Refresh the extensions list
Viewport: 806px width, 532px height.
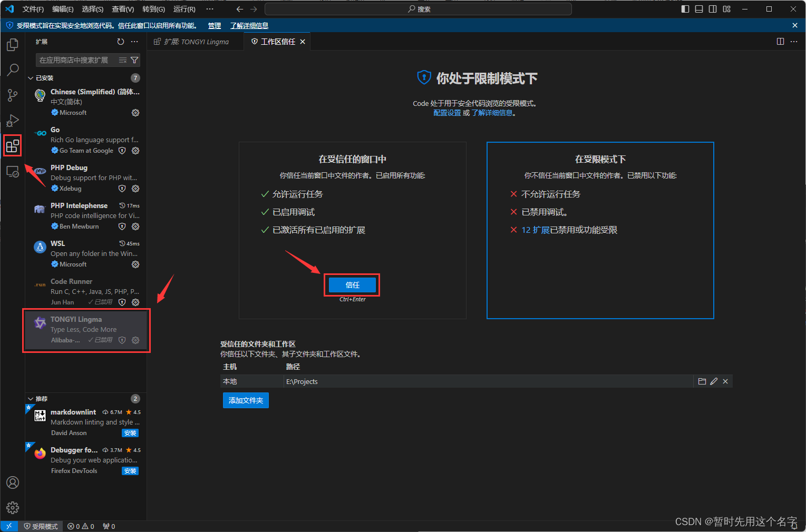coord(121,42)
